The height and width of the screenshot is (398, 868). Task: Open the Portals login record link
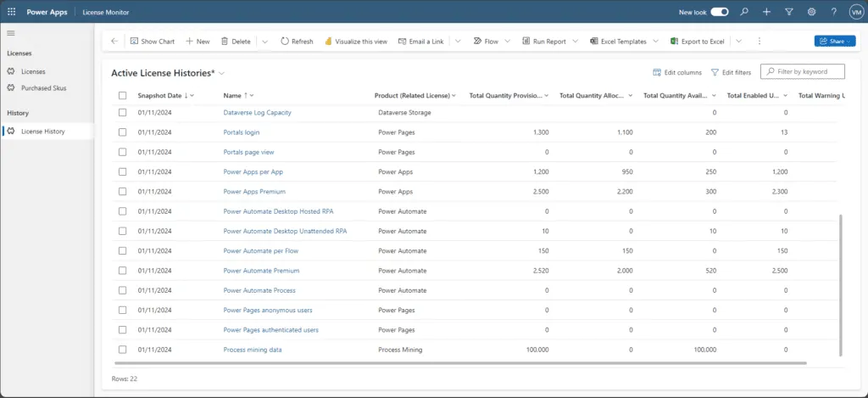coord(242,132)
